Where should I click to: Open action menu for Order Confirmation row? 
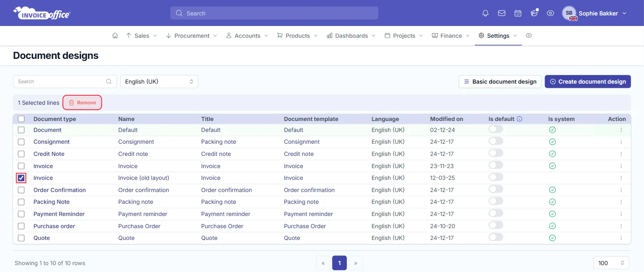[621, 190]
